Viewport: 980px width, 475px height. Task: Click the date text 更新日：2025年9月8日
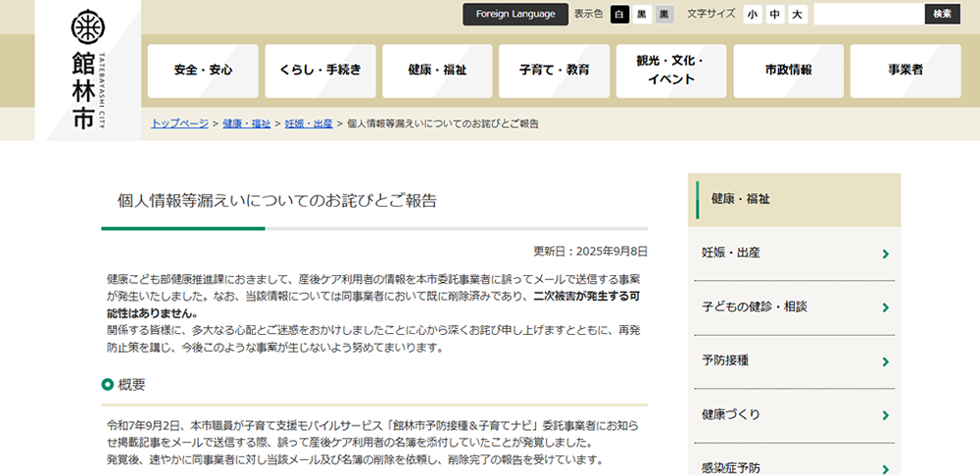590,252
